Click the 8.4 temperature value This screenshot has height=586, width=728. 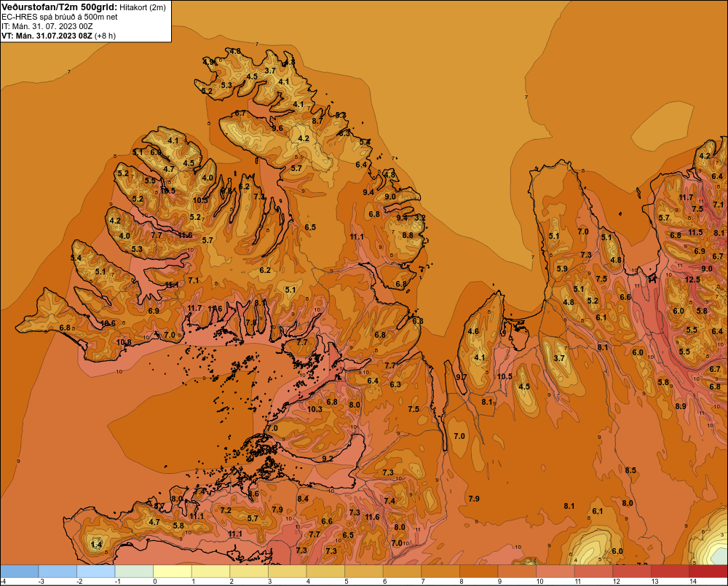303,499
